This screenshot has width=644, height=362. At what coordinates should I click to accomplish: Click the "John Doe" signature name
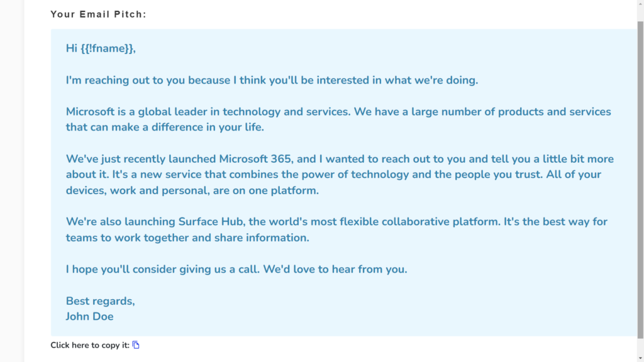tap(89, 317)
